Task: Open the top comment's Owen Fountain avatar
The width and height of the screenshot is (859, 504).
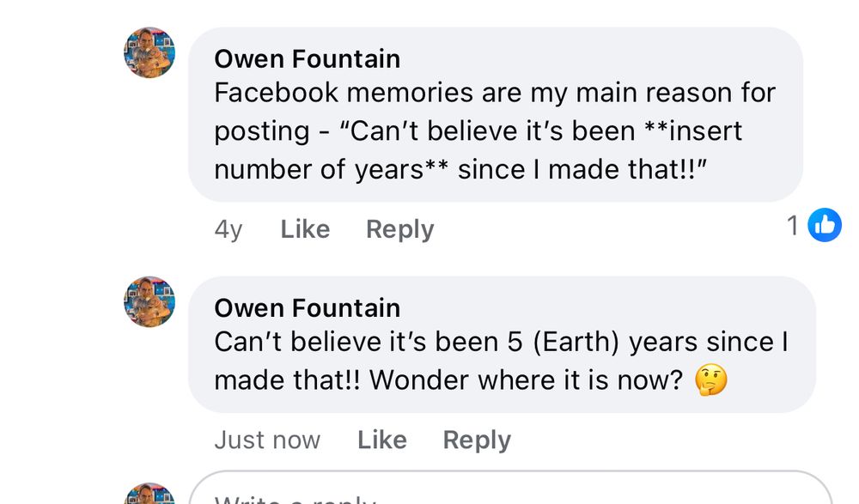Action: (x=149, y=53)
